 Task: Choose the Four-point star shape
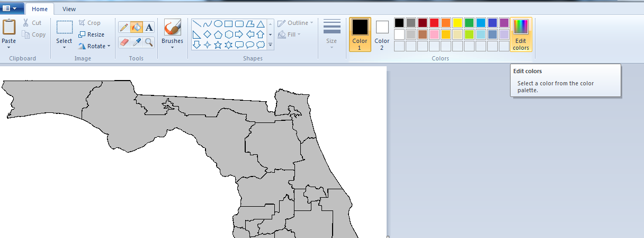pos(207,45)
